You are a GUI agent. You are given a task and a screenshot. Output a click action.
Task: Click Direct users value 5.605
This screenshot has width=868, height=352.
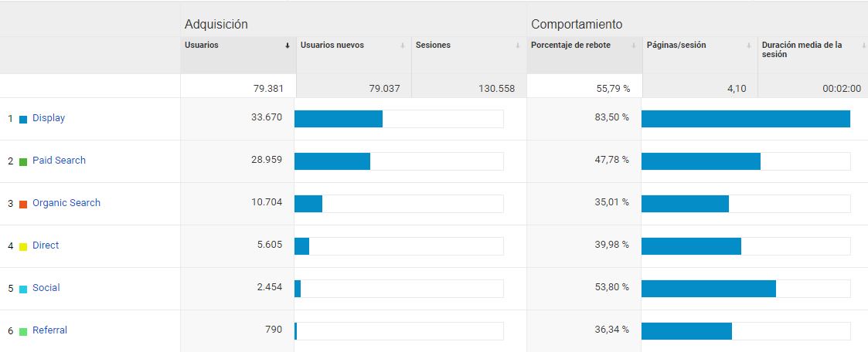click(269, 245)
